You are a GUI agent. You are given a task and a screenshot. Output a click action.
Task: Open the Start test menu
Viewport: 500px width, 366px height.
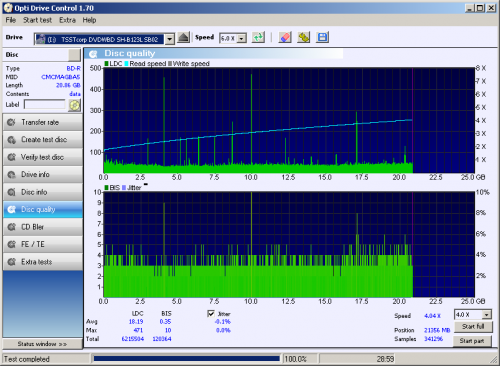37,20
